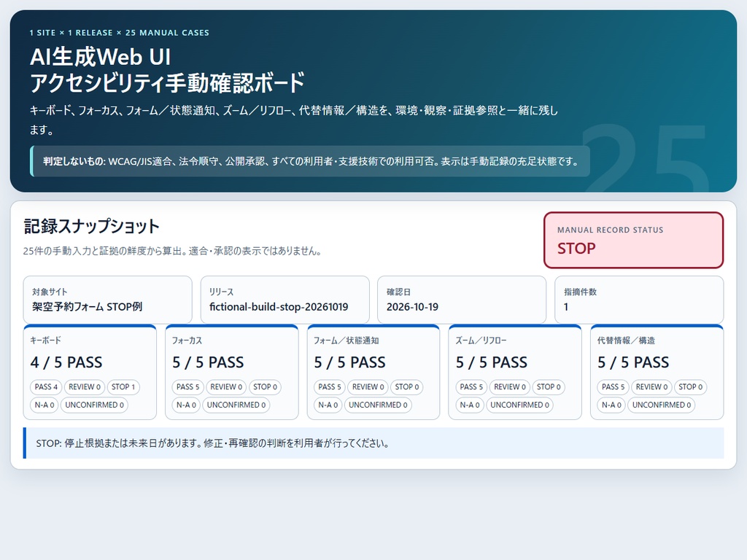This screenshot has height=560, width=747.
Task: Click REVIEW 0 pill in 代替情報／構造 card
Action: (x=651, y=387)
